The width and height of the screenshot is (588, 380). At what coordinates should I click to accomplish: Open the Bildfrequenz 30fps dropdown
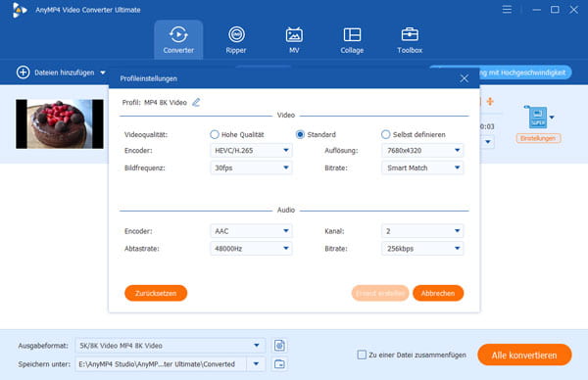[251, 167]
